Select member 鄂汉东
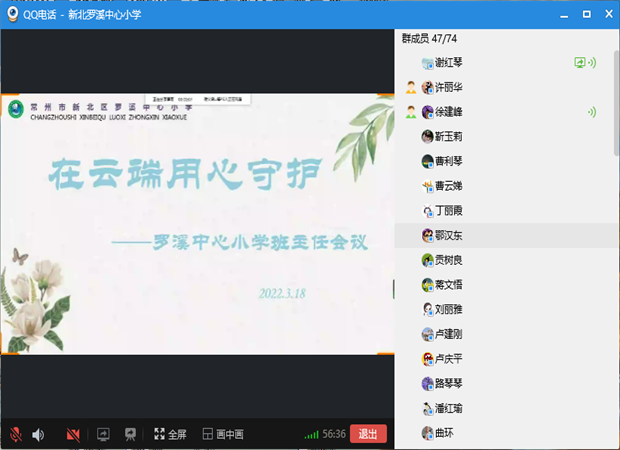The image size is (620, 450). pyautogui.click(x=506, y=236)
